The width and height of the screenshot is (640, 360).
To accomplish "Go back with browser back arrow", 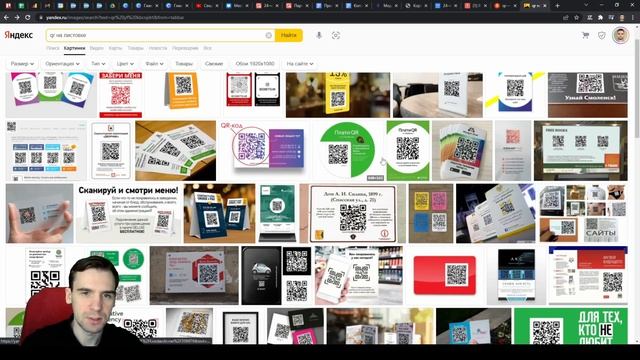I will 7,18.
